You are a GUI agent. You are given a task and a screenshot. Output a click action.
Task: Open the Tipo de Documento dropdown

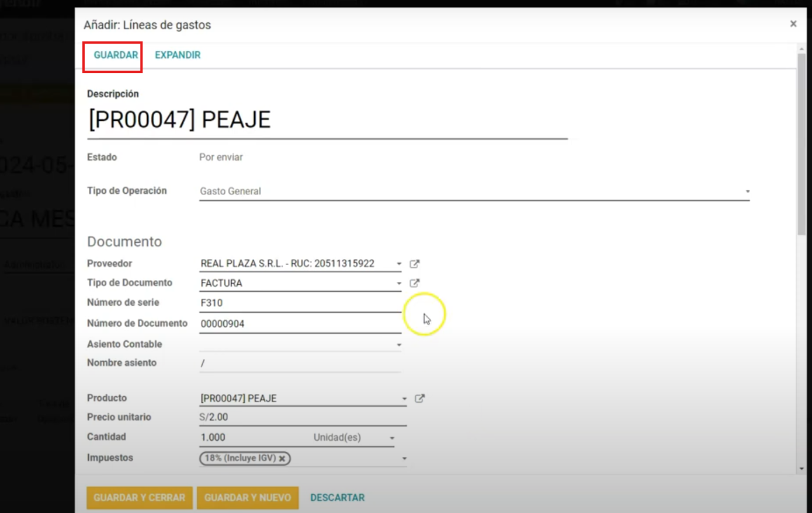click(x=398, y=282)
